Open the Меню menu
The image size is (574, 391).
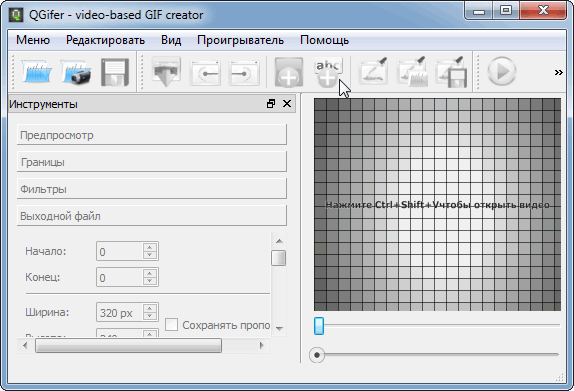click(x=33, y=40)
